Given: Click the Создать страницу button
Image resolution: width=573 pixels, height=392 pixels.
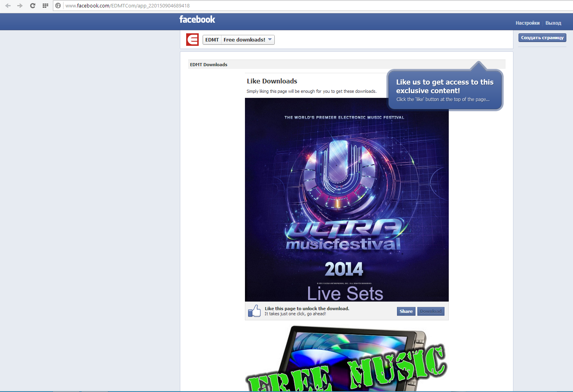Looking at the screenshot, I should 542,38.
